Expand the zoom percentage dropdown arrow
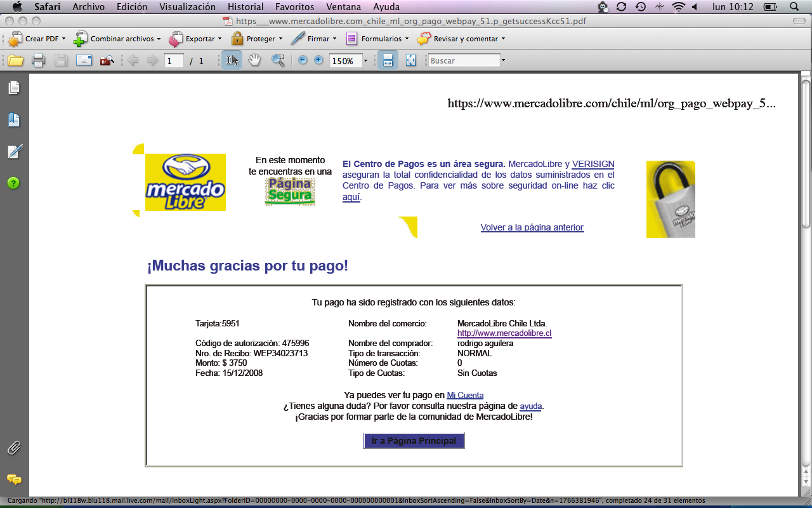Screen dimensions: 812x508 [365, 61]
